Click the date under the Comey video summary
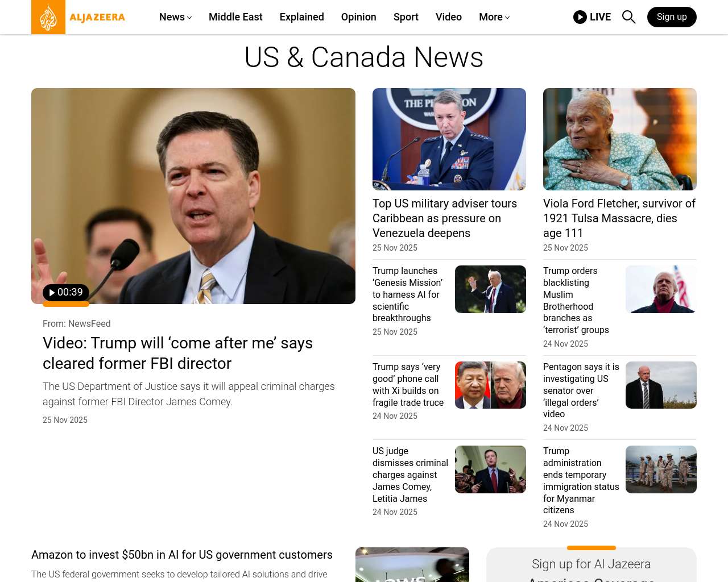This screenshot has height=582, width=728. click(x=65, y=420)
